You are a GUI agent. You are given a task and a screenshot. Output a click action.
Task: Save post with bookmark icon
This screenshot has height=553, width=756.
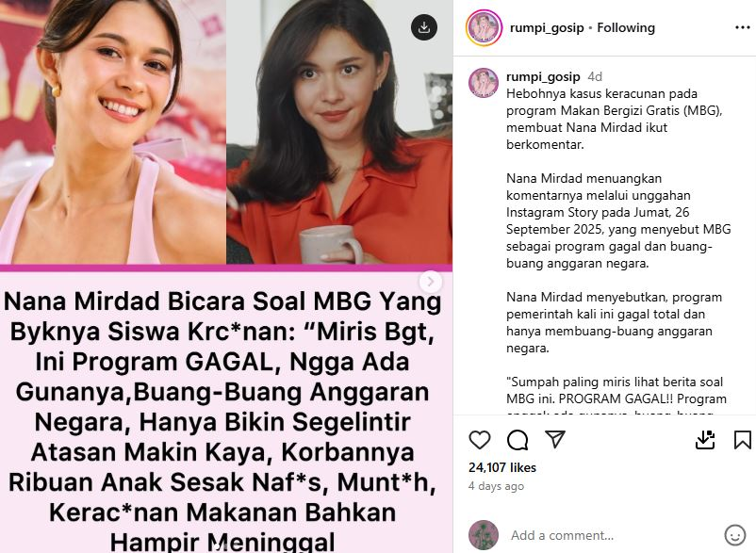[742, 440]
